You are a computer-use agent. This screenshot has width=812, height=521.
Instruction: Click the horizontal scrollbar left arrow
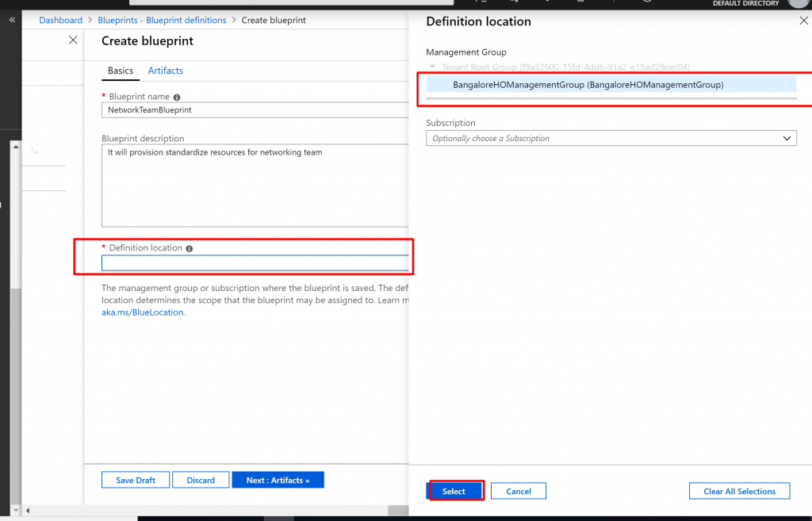(28, 510)
